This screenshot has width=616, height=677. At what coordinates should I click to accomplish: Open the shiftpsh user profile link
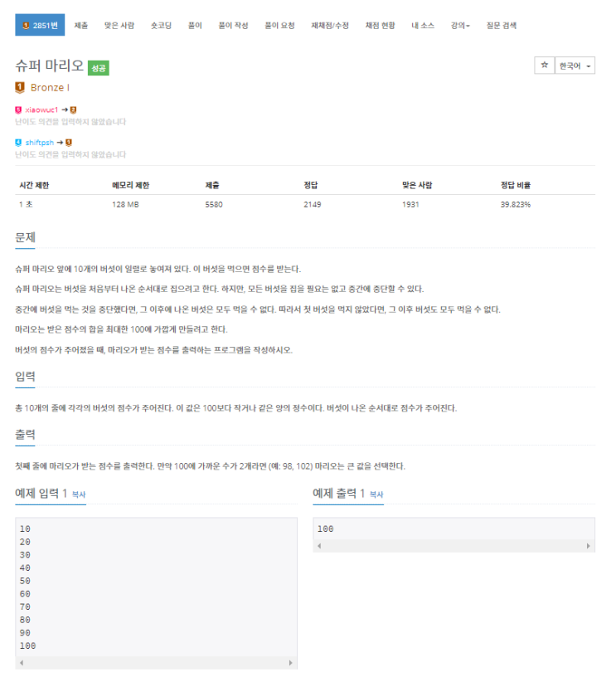click(40, 143)
